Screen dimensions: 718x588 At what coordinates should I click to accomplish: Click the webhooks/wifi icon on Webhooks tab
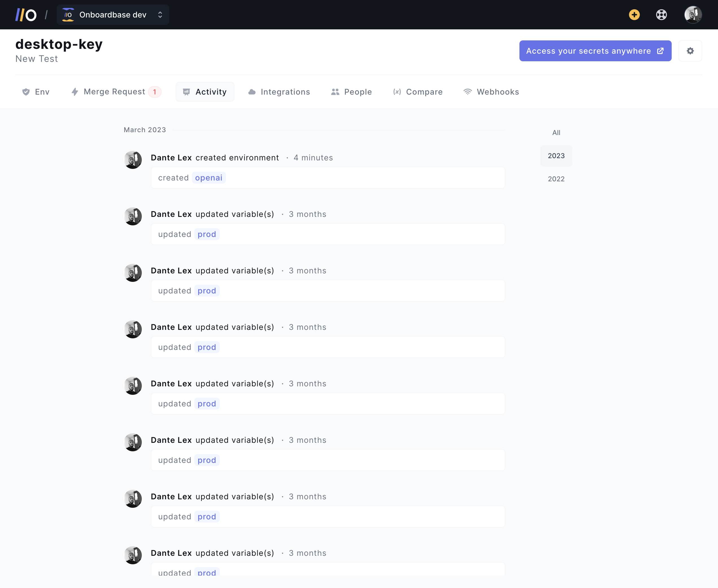[467, 92]
